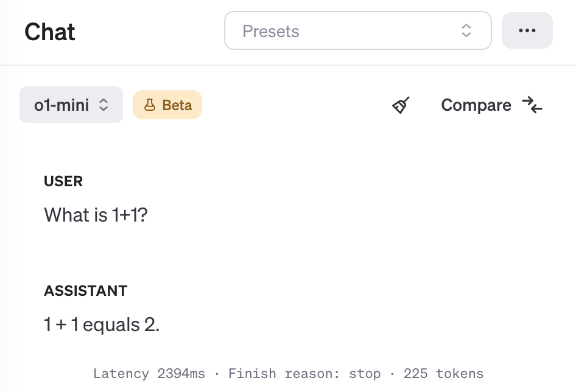Select the flask Beta indicator

pos(167,105)
